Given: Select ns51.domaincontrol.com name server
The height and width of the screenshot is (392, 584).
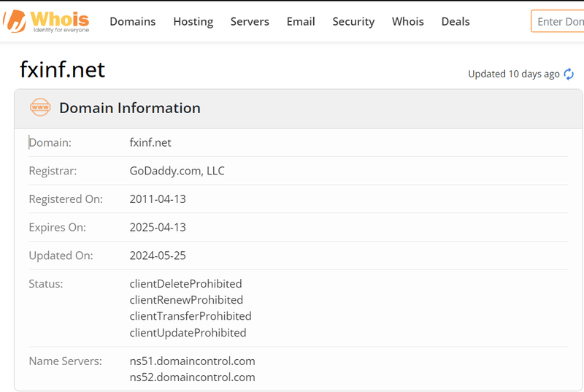Looking at the screenshot, I should (192, 361).
